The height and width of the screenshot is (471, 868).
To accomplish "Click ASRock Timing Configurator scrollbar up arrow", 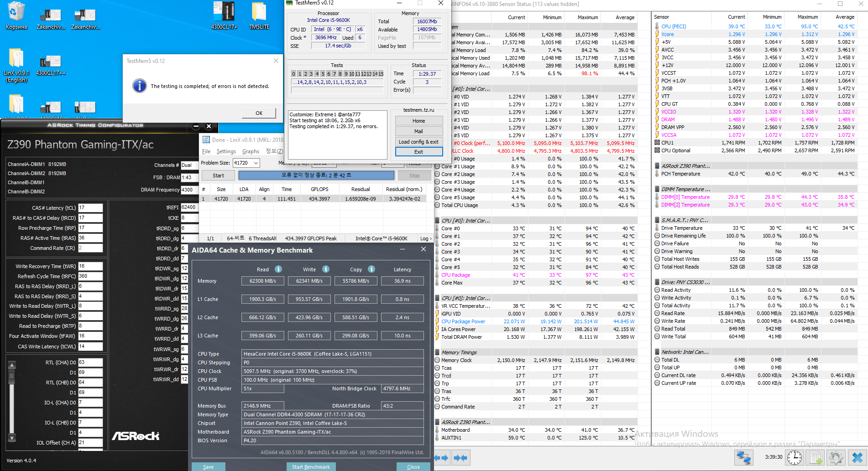I will 12,365.
